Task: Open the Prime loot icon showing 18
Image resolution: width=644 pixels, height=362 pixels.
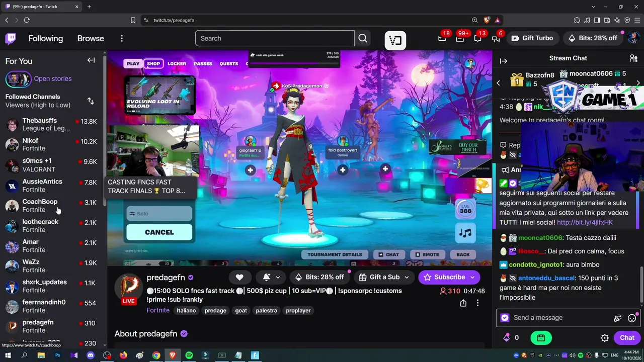Action: (442, 38)
